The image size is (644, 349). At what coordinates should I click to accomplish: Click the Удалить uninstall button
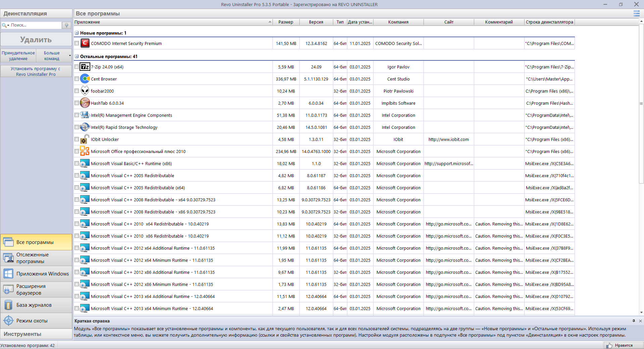(36, 40)
